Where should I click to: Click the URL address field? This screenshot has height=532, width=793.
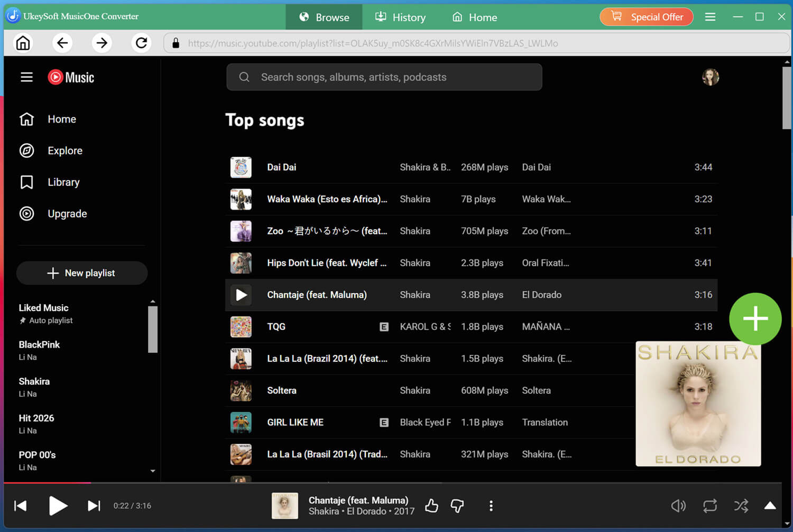[476, 43]
